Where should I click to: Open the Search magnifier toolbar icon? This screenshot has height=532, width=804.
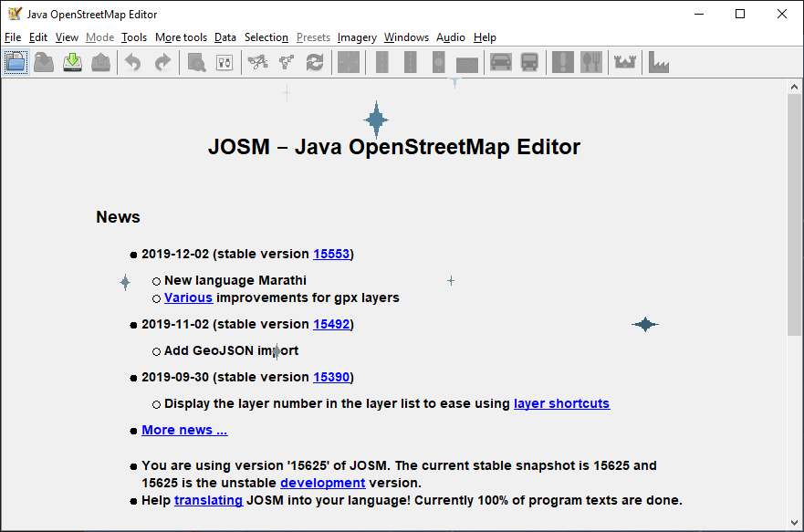[196, 63]
